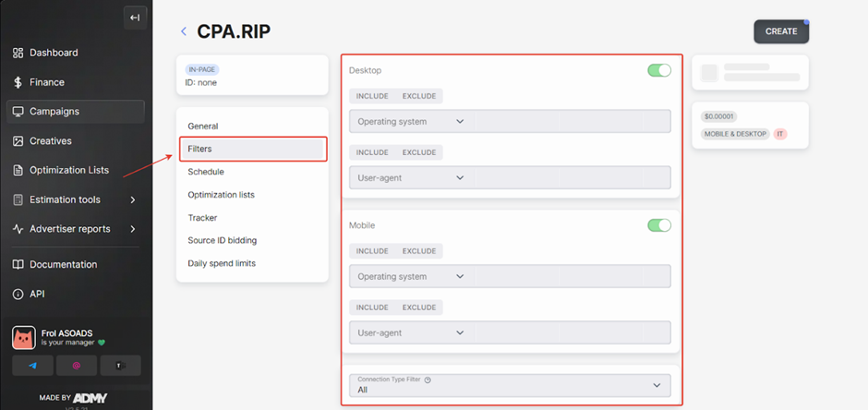Open Microsoft Teams contact icon
868x410 pixels.
point(119,366)
